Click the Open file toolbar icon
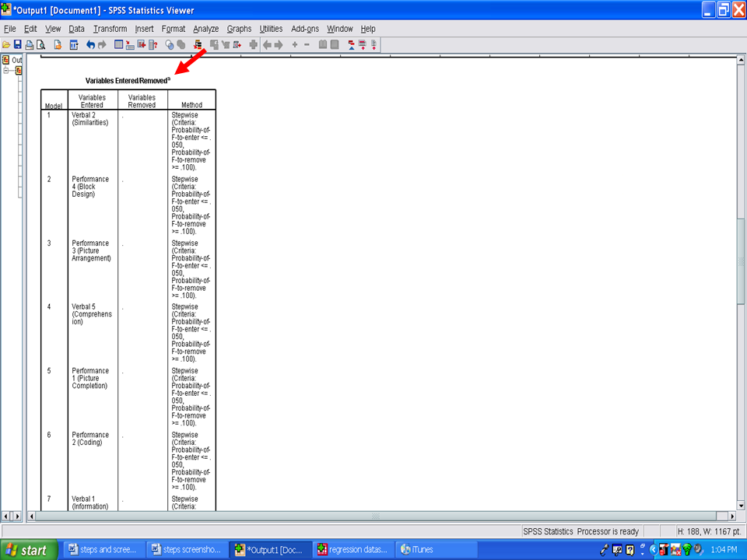Screen dimensions: 747x560 [x=6, y=45]
